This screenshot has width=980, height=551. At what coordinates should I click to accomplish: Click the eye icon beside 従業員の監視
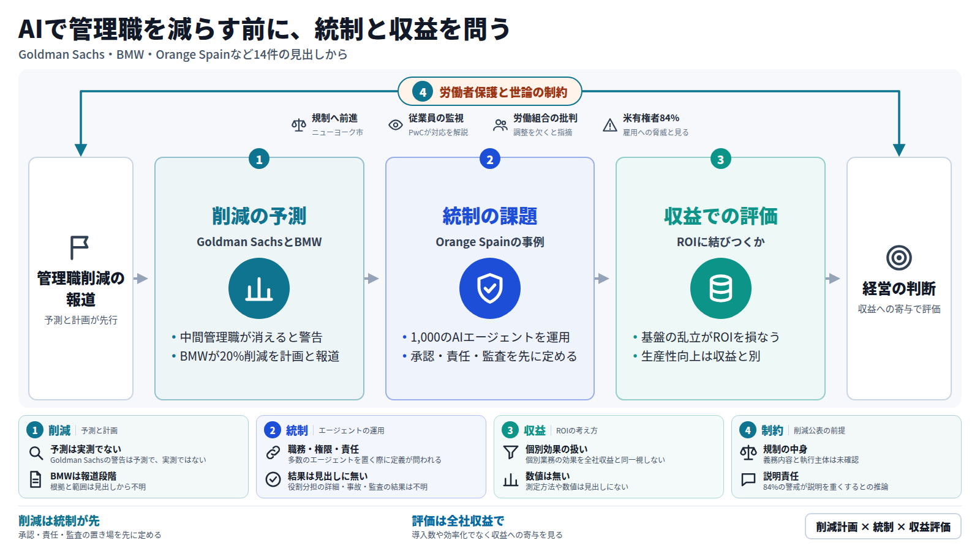click(396, 125)
